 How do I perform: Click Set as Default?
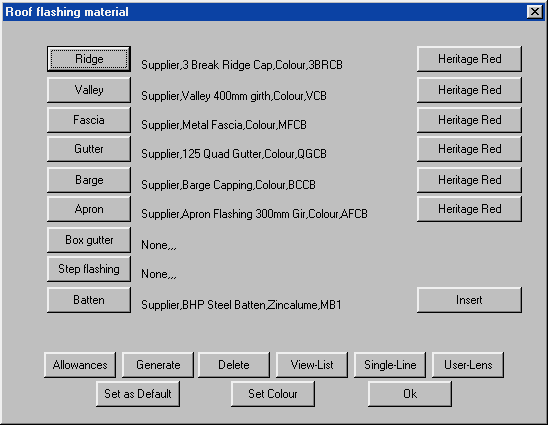click(138, 394)
